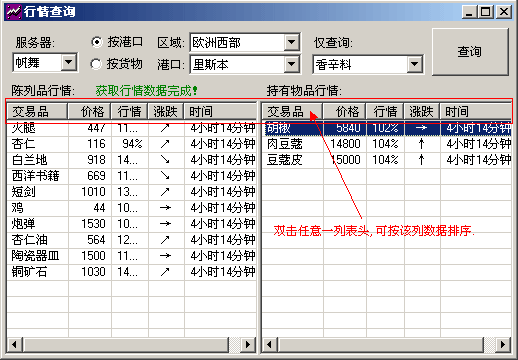Sort 持有物品 table by 时间 header
518x360 pixels.
click(x=476, y=111)
